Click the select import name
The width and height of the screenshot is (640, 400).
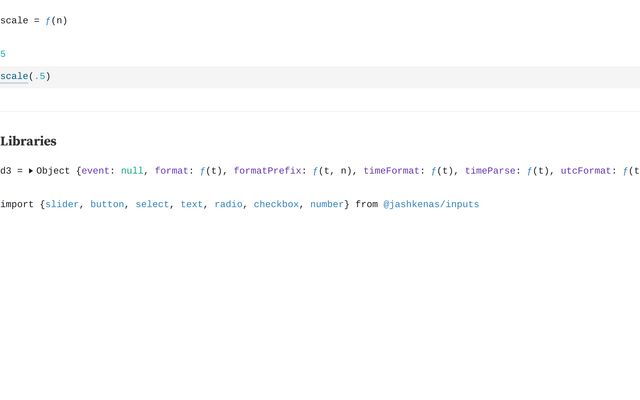pos(152,204)
